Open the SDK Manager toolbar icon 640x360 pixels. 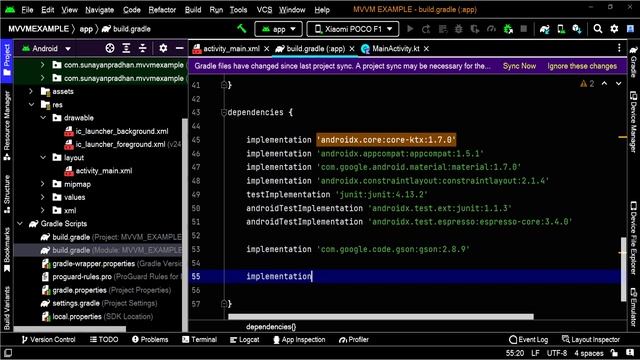point(577,29)
